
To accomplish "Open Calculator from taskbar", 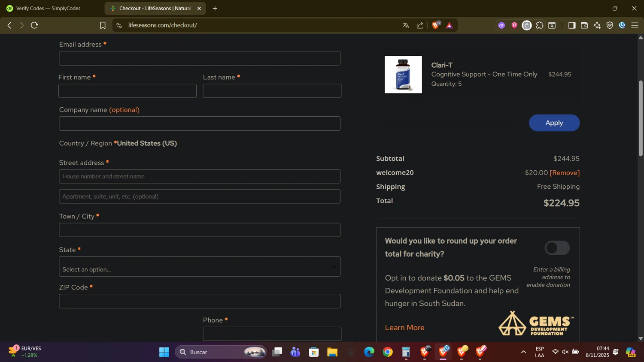I will [406, 352].
